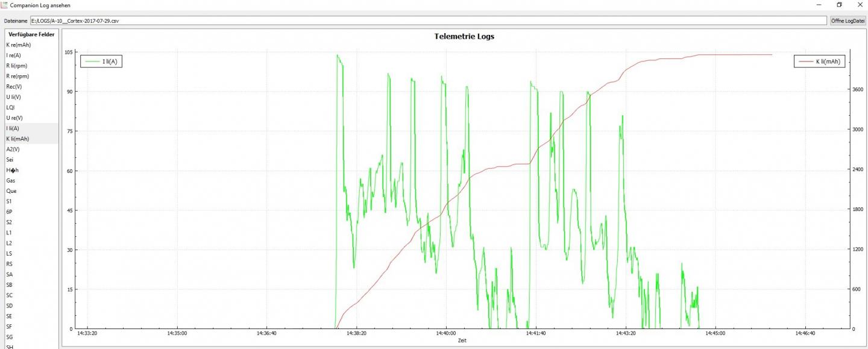
Task: Select the Que channel entry
Action: coord(31,191)
